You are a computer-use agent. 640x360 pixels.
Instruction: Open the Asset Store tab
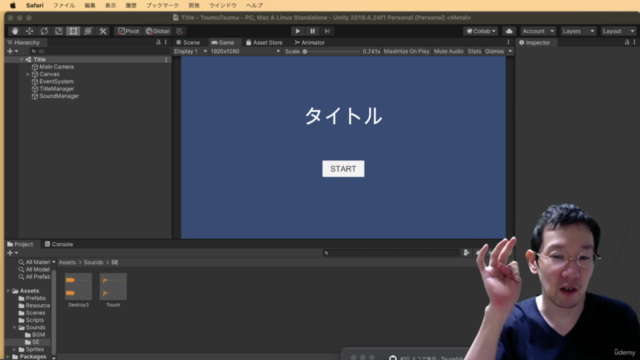coord(264,42)
